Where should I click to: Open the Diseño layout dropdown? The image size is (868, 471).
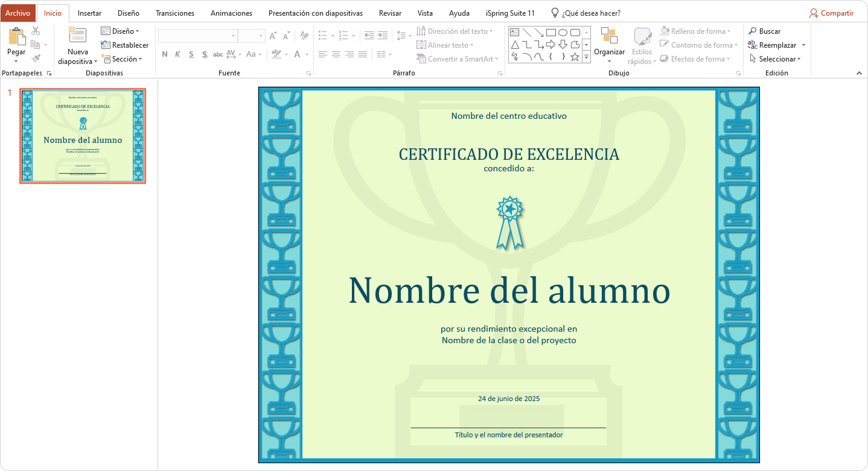[x=120, y=31]
